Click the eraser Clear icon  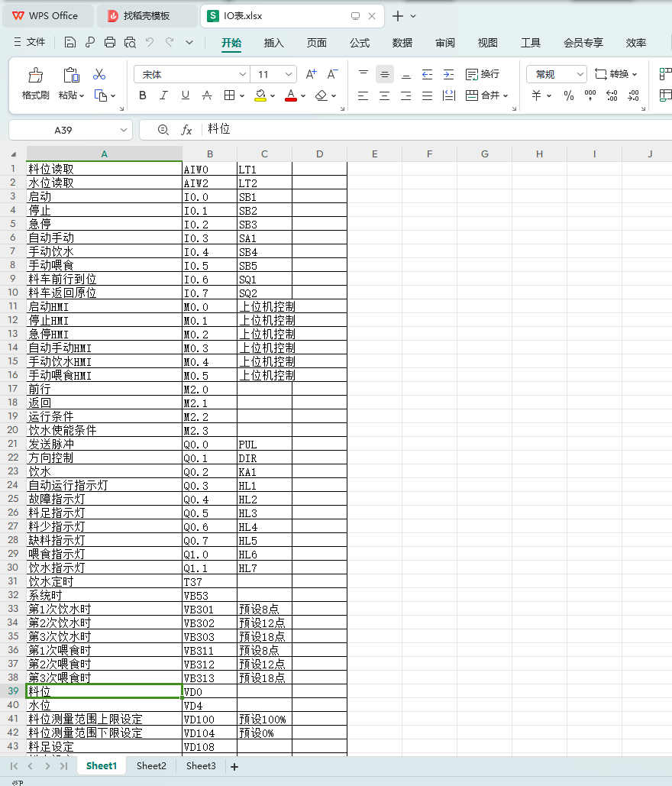click(x=321, y=95)
